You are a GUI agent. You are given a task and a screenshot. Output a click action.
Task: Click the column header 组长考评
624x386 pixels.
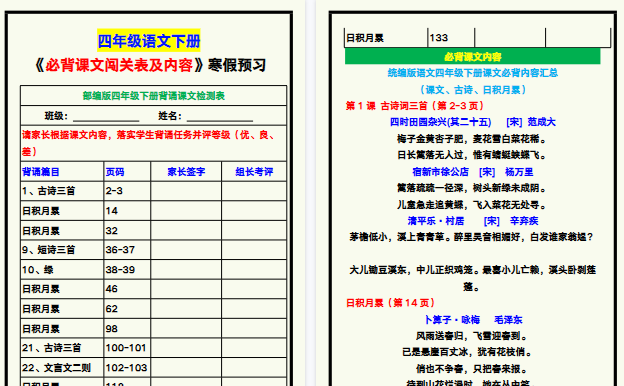(254, 172)
